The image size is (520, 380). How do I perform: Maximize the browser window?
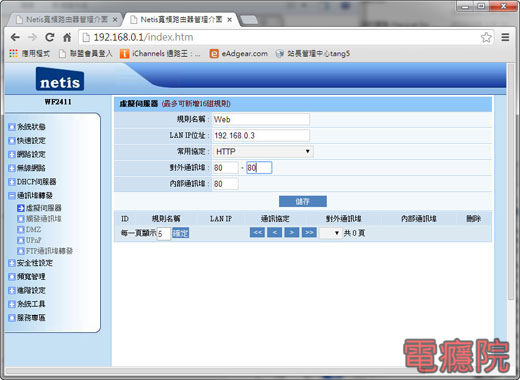[481, 6]
